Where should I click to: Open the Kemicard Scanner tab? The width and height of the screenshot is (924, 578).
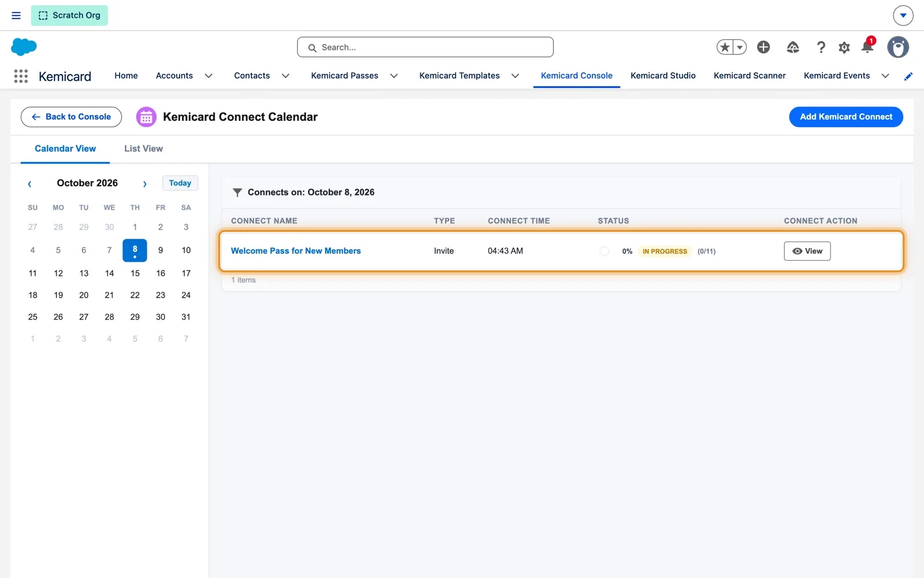750,76
